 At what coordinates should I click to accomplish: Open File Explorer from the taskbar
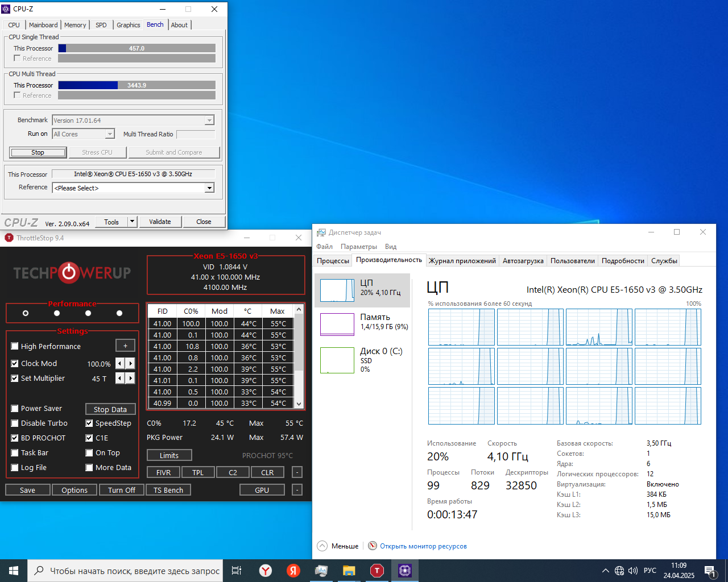(349, 571)
